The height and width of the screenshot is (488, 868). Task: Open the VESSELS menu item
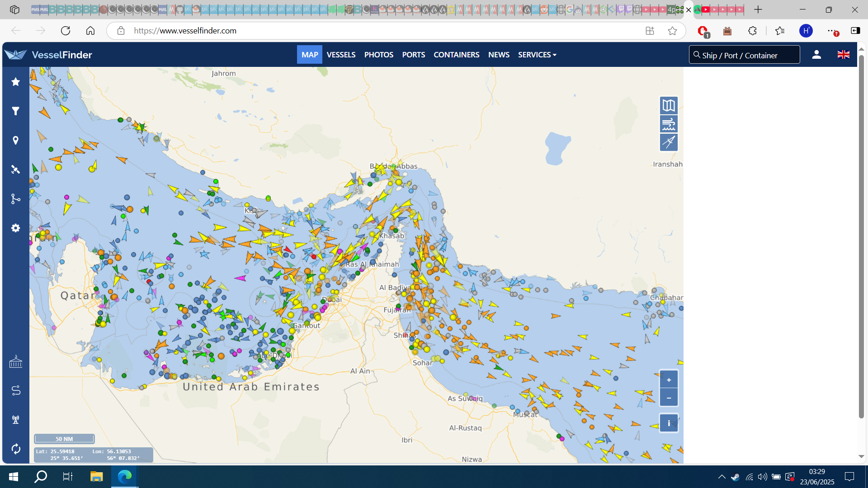click(341, 55)
